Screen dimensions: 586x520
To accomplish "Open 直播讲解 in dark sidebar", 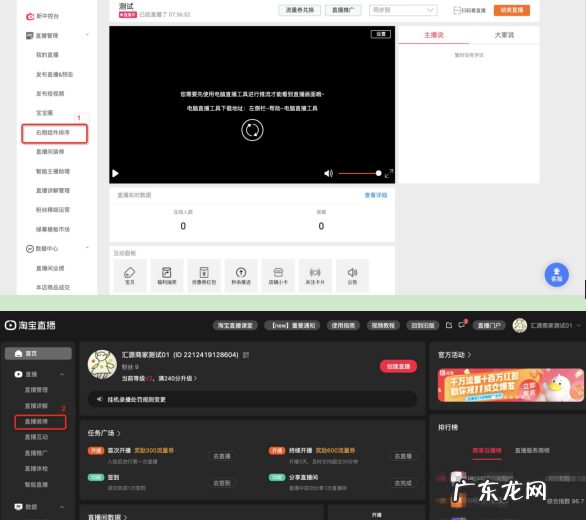I will tap(36, 406).
